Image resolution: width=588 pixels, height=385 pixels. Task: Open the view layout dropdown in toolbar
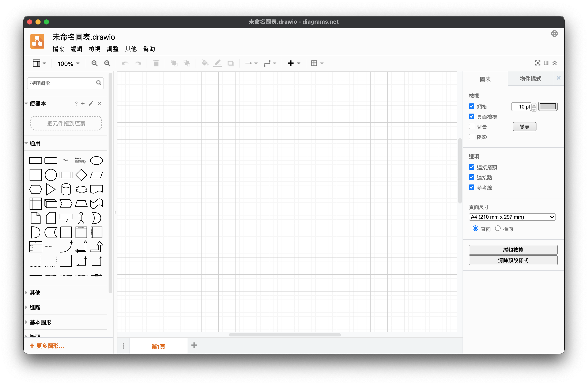click(x=39, y=63)
